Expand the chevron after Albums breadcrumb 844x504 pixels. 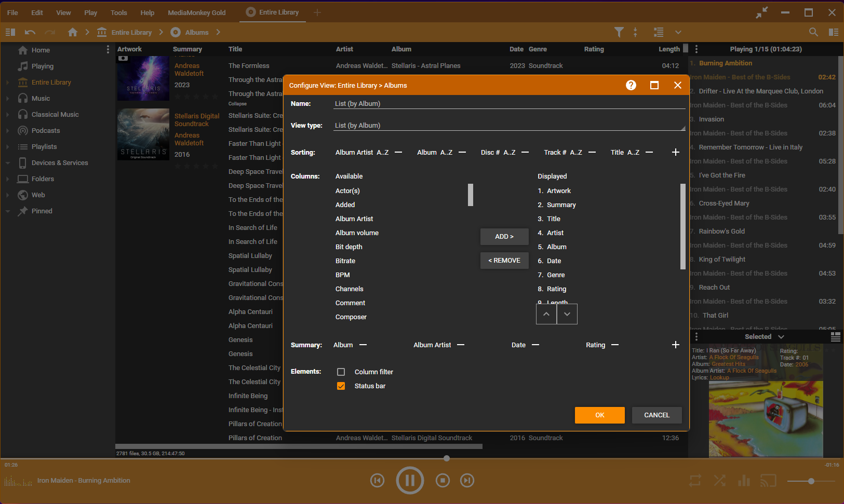click(x=218, y=32)
